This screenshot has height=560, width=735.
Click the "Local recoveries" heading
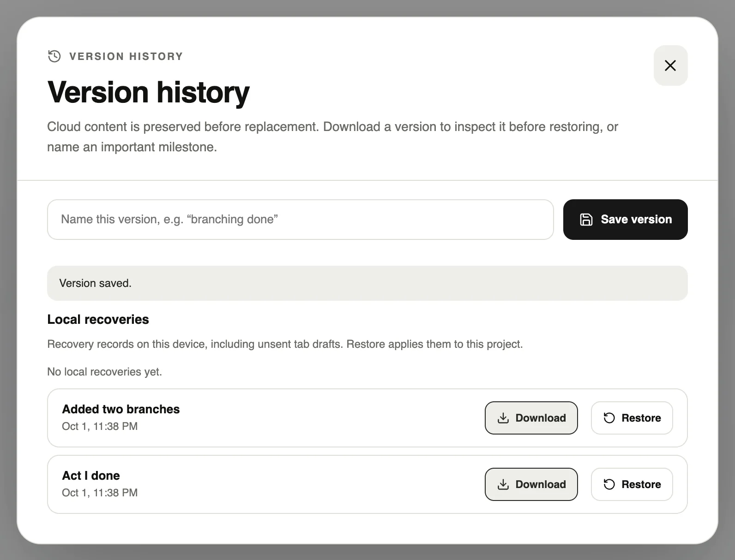point(98,319)
